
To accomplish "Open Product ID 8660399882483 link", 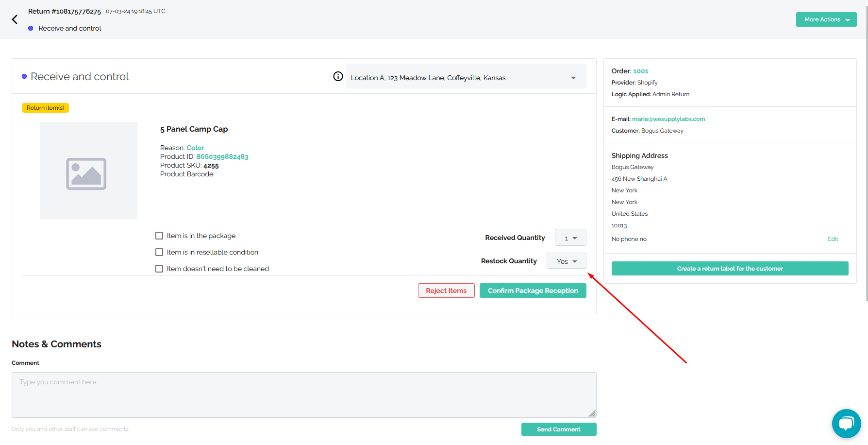I will (x=222, y=156).
